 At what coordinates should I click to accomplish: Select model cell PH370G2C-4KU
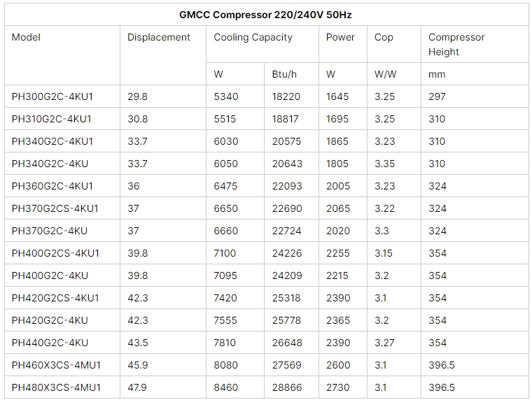pos(50,231)
